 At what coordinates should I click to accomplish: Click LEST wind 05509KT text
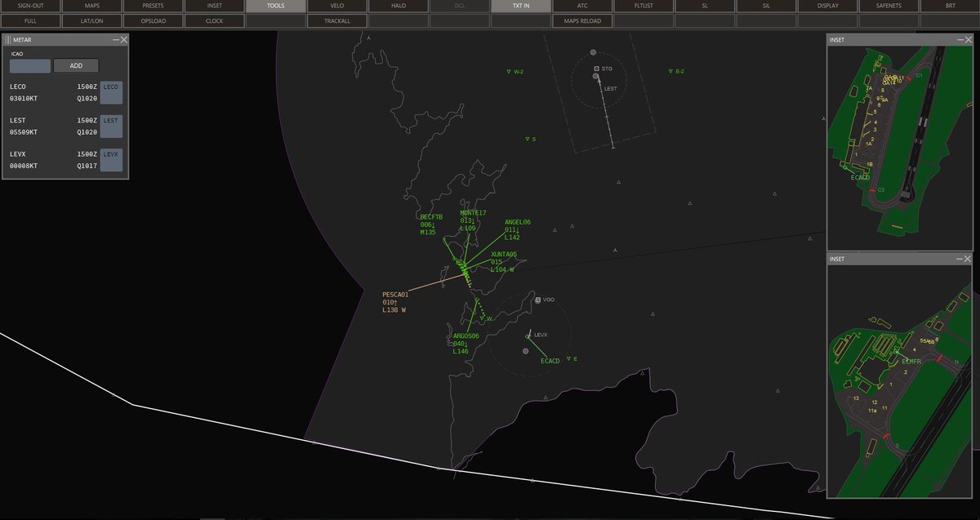pyautogui.click(x=24, y=131)
